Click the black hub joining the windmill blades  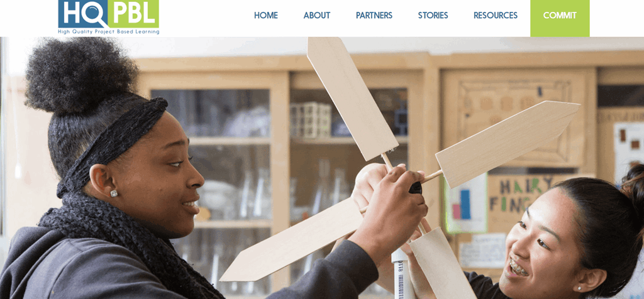tap(415, 187)
